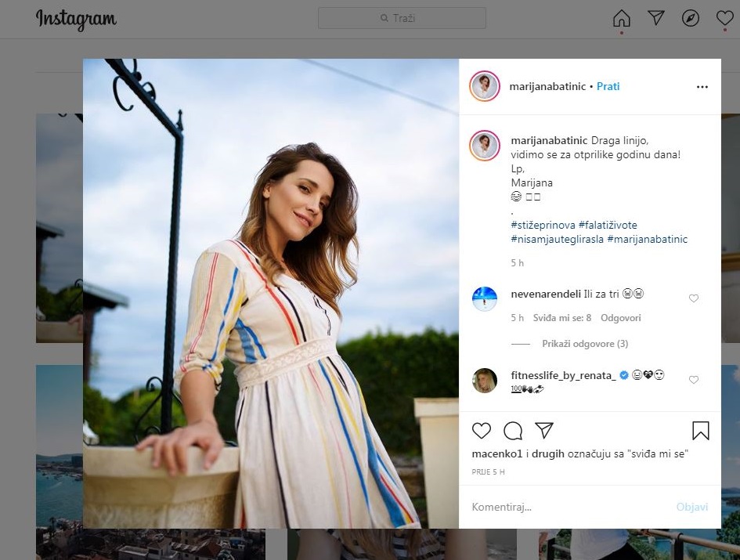Click nevenarendeli comment avatar

[x=484, y=299]
